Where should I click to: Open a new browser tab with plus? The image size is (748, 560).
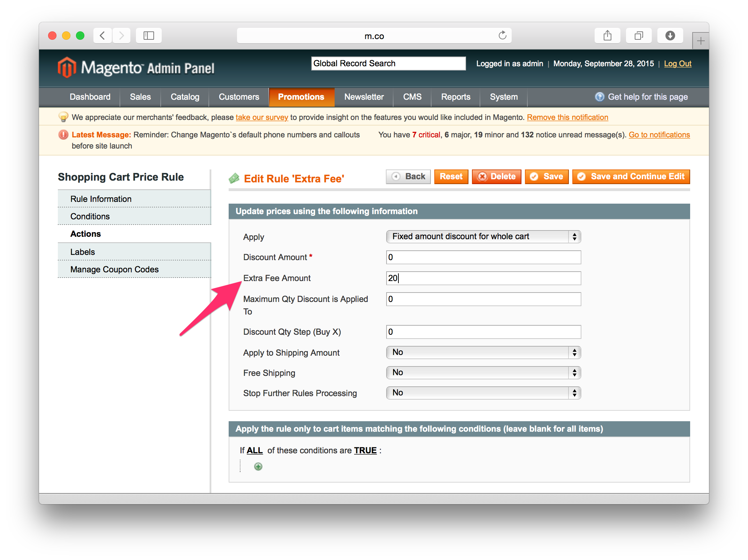click(701, 41)
